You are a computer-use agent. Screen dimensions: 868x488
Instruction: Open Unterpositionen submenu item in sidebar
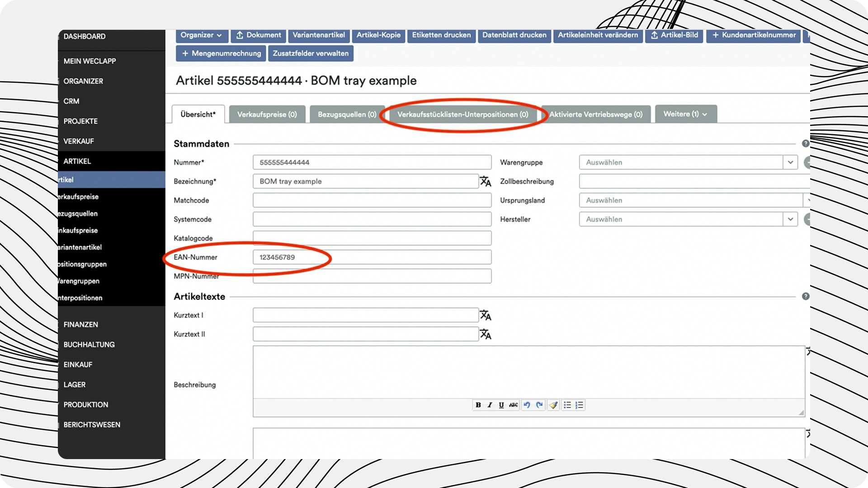80,298
